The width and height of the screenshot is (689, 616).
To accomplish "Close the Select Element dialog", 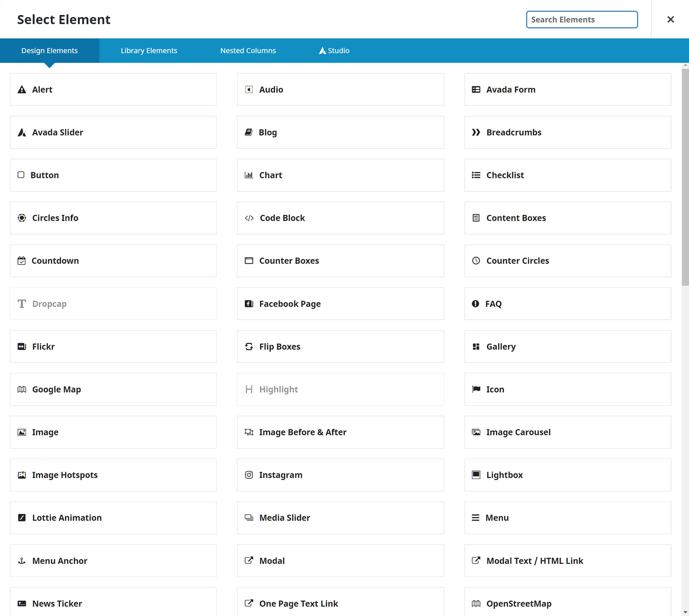I will pos(670,19).
